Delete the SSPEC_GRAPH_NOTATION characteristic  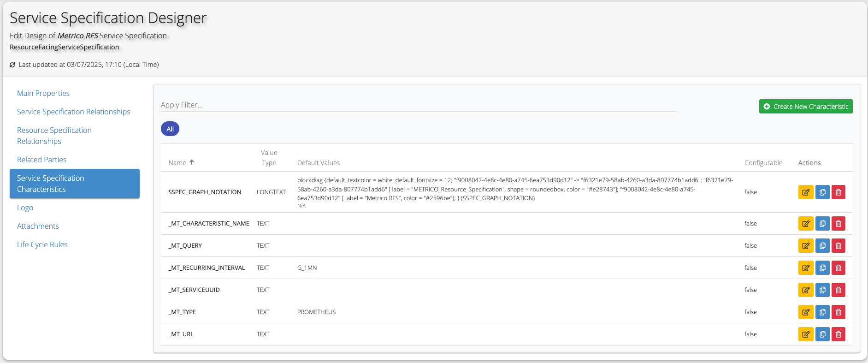pos(838,192)
